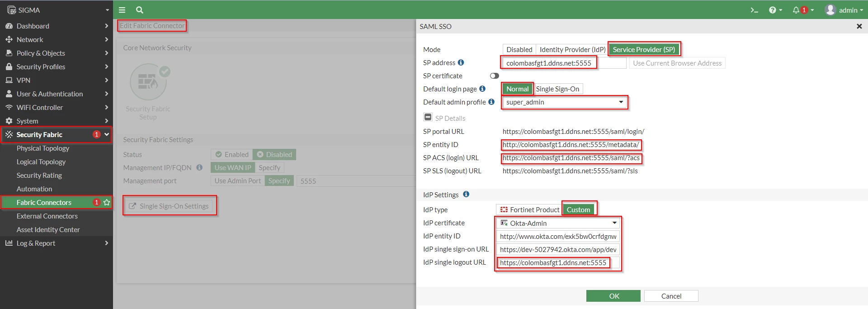The image size is (868, 309).
Task: Set Mode to Disabled
Action: pyautogui.click(x=519, y=50)
